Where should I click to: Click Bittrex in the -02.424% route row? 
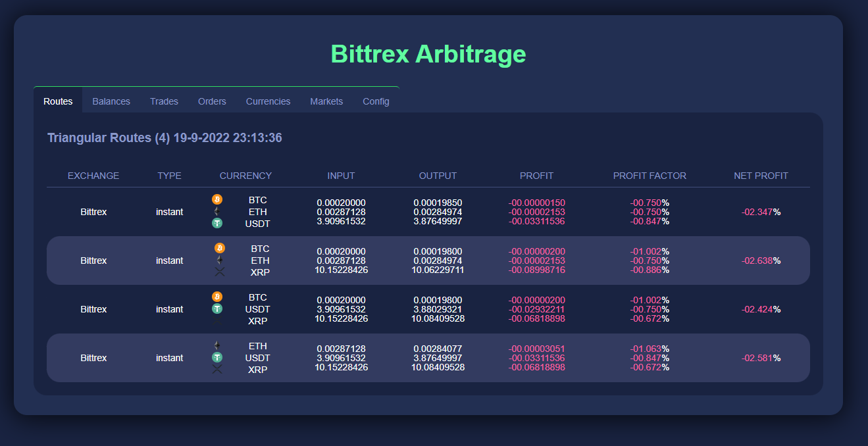click(x=93, y=309)
